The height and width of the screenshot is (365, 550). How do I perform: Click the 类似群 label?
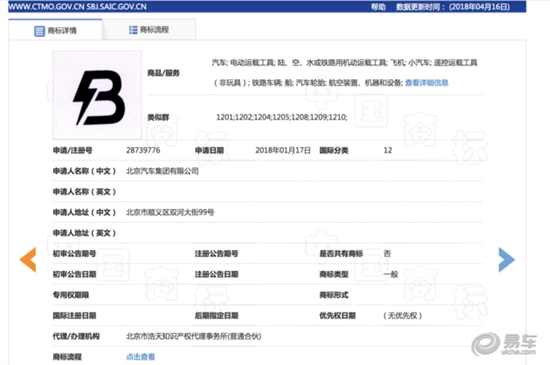[x=158, y=117]
